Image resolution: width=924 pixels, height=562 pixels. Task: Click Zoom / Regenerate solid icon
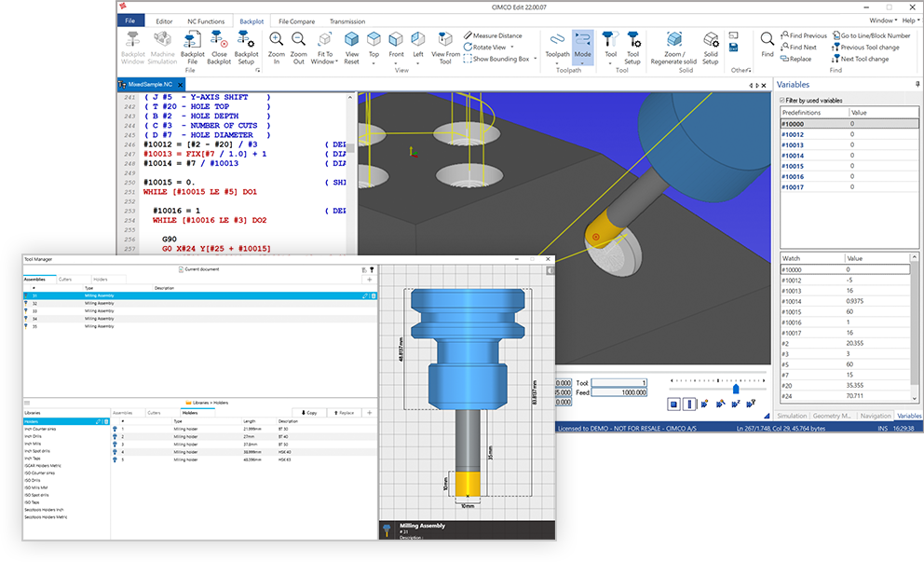click(x=673, y=39)
